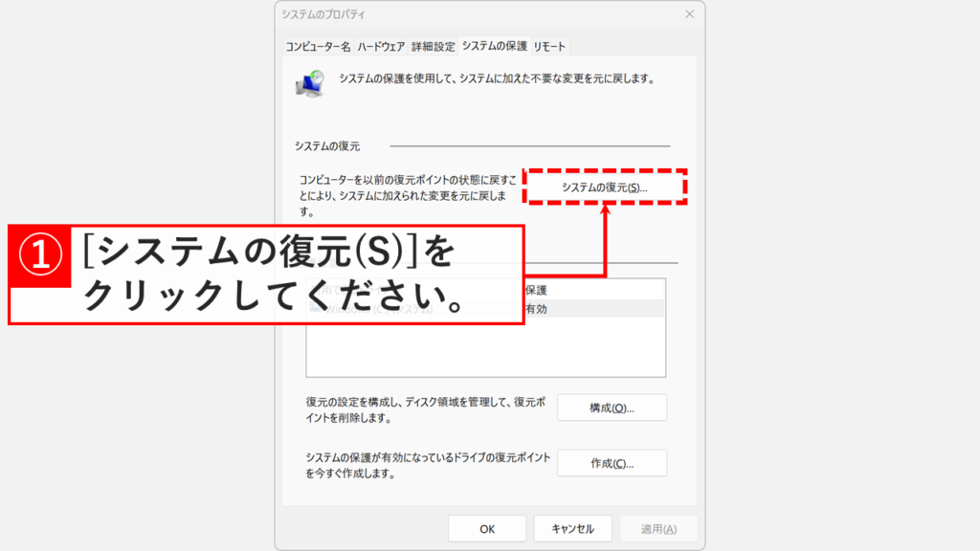
Task: Click the system protection computer icon
Action: (x=309, y=83)
